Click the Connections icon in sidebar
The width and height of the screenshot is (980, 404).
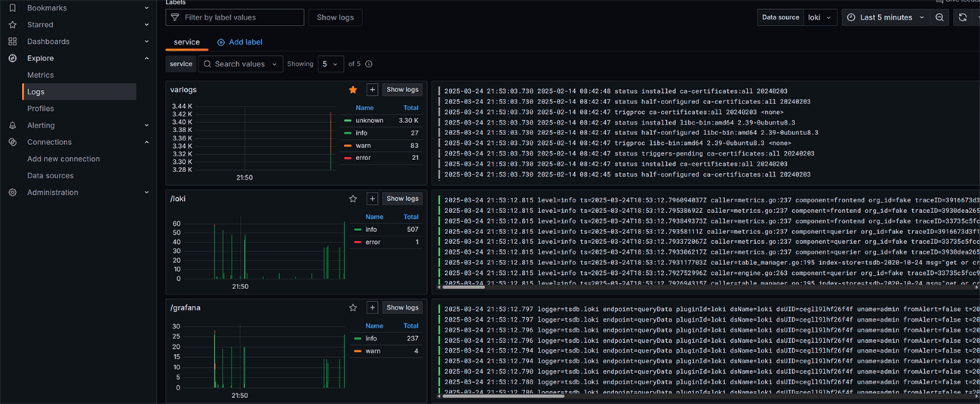point(12,142)
